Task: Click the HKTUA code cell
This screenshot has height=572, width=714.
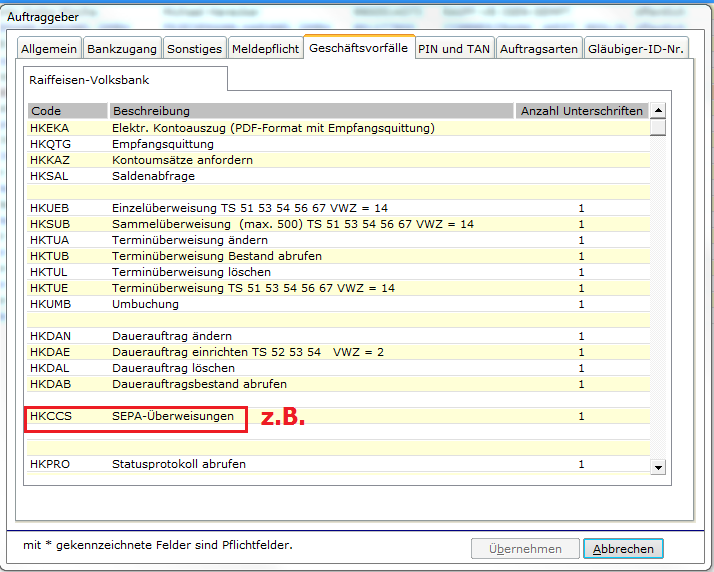Action: (x=49, y=240)
